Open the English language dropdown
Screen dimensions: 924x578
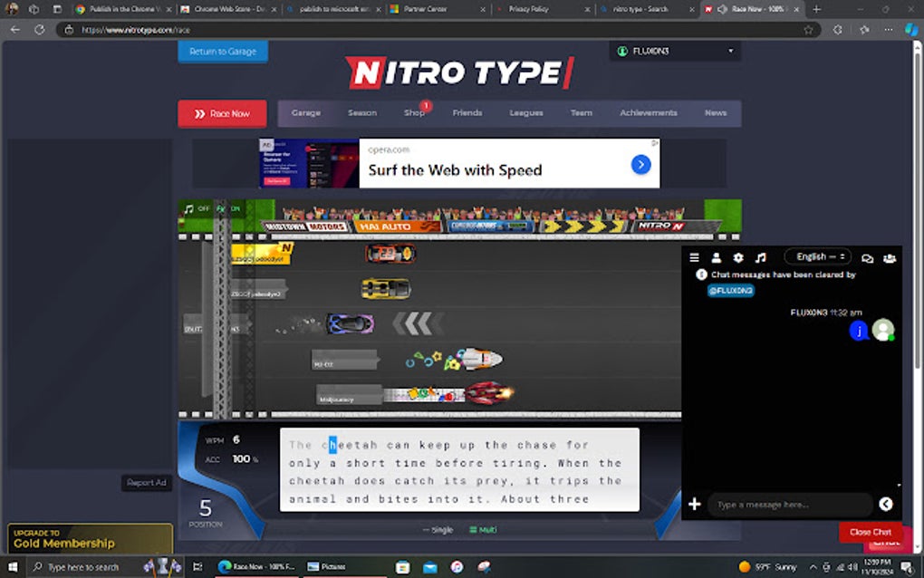(x=816, y=256)
